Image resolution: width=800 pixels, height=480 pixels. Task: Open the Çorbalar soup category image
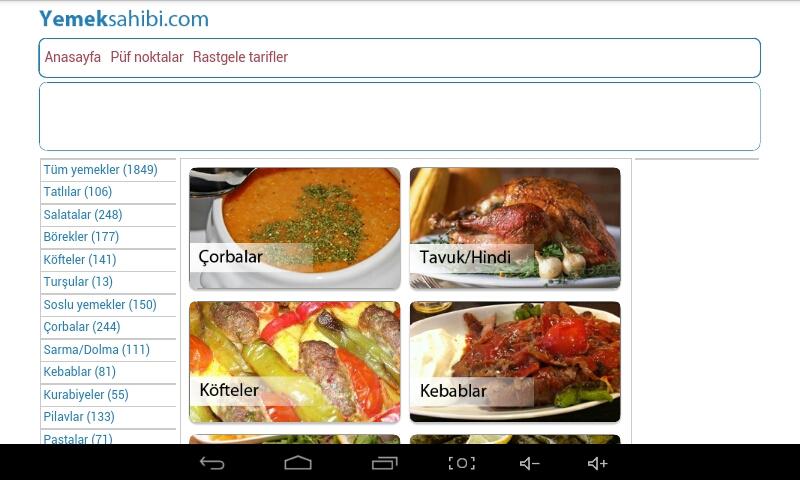coord(295,228)
